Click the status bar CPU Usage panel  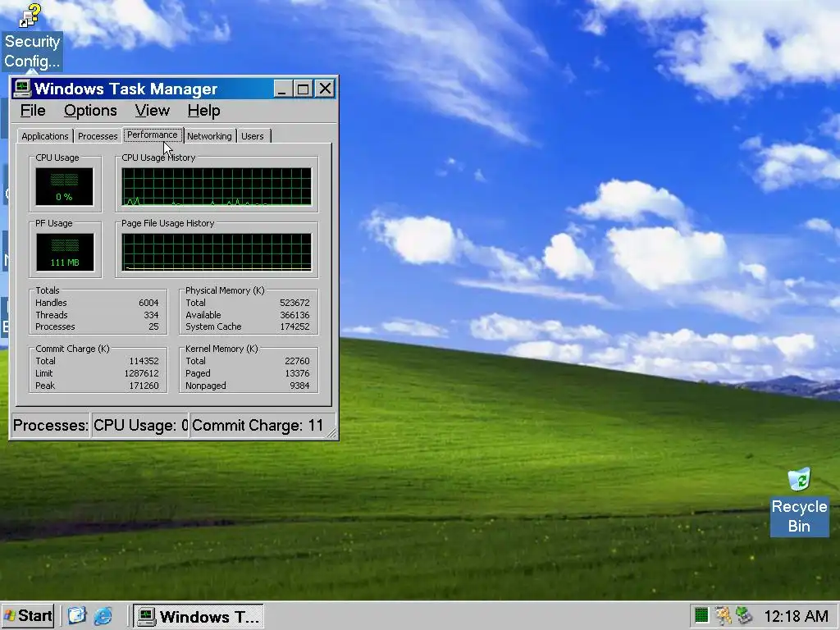pos(139,426)
